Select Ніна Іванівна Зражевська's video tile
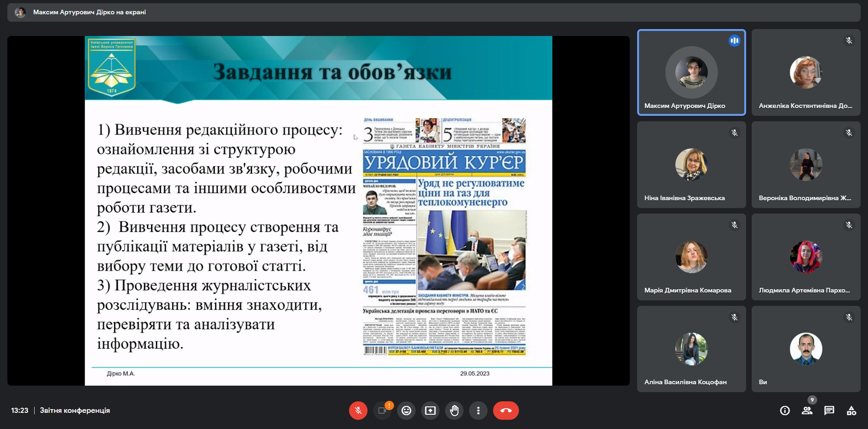Viewport: 868px width, 429px height. [691, 165]
